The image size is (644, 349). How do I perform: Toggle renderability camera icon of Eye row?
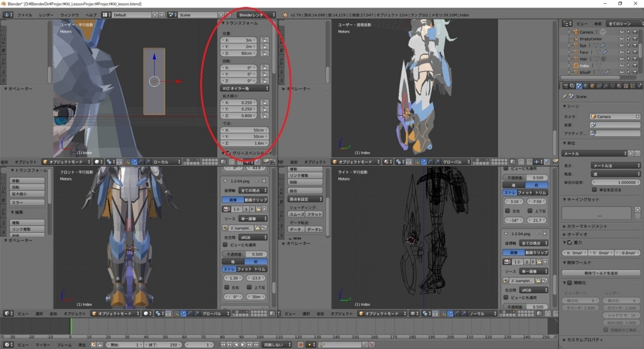635,45
